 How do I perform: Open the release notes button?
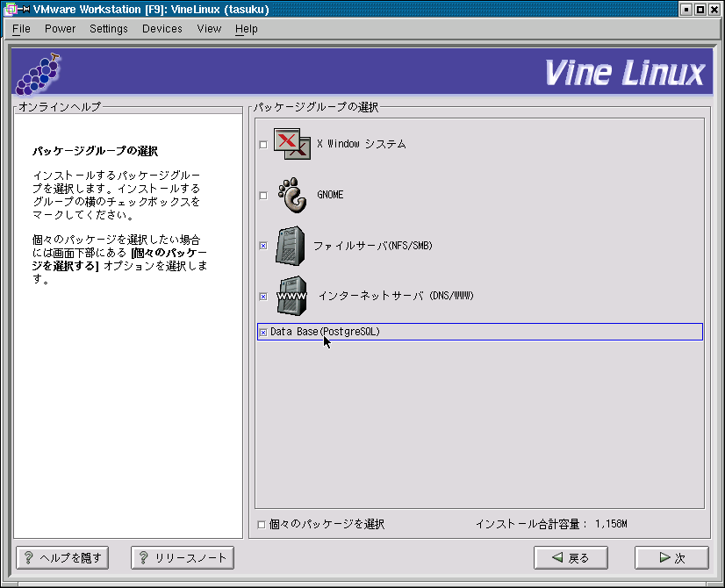[183, 557]
